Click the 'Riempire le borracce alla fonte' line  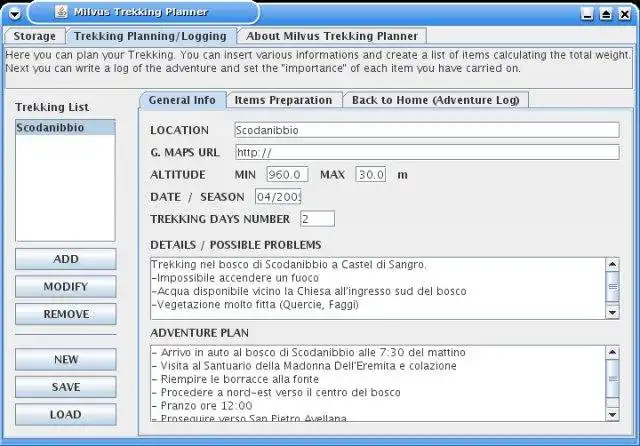(235, 379)
